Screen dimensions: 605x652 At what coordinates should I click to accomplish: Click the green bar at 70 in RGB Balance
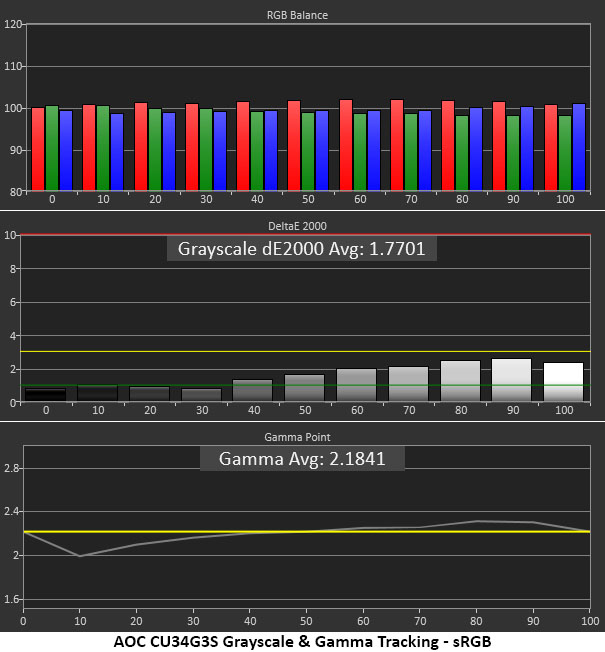[411, 152]
